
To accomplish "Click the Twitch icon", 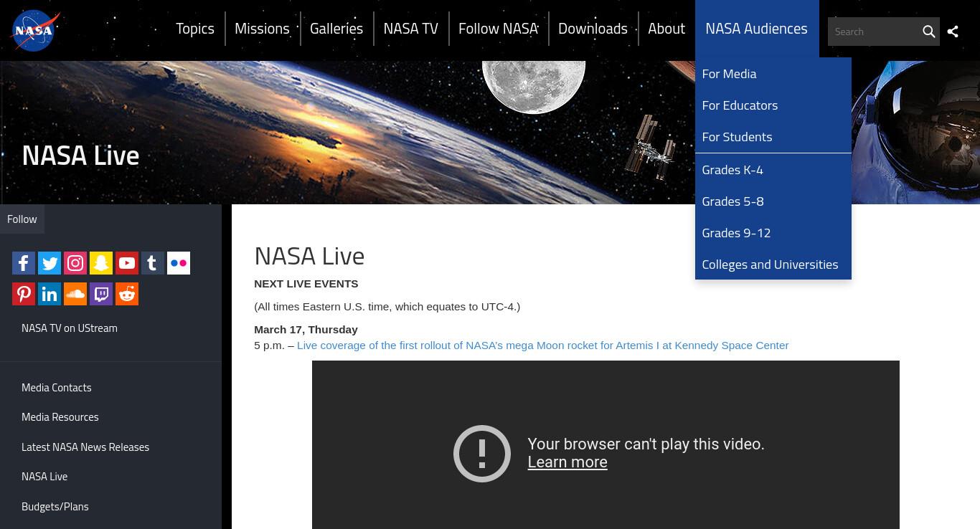I will [x=101, y=294].
